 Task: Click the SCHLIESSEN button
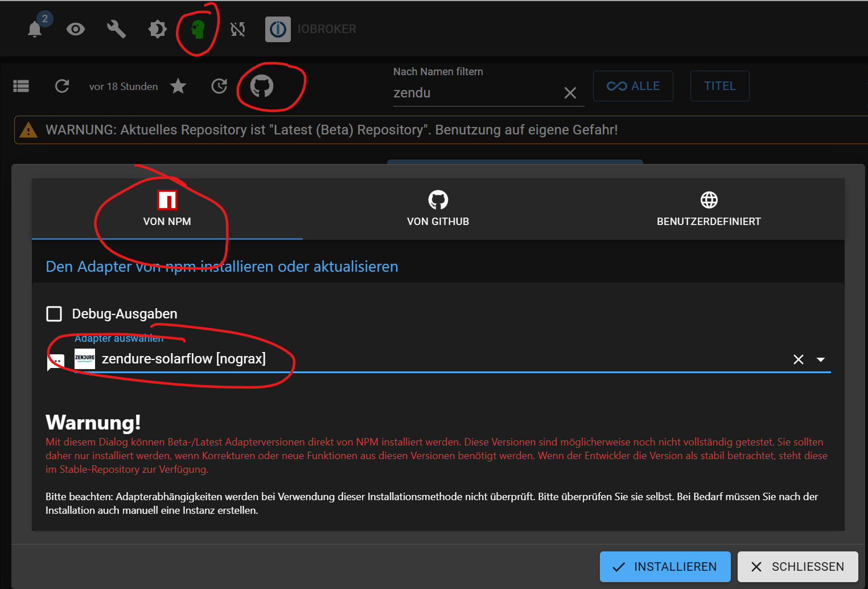pos(798,567)
